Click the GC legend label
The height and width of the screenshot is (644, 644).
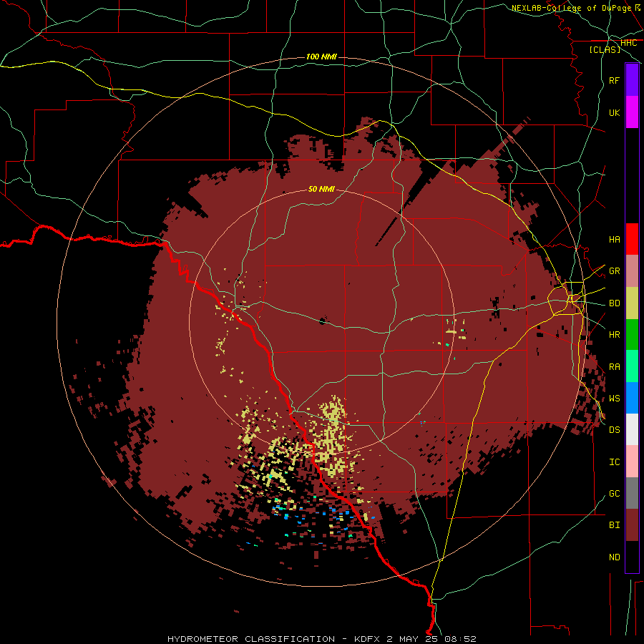615,494
